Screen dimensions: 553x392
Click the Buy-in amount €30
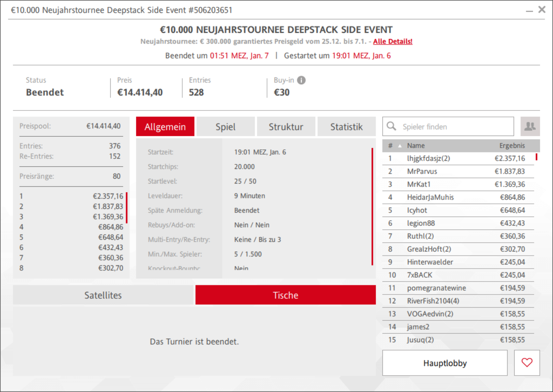click(282, 92)
